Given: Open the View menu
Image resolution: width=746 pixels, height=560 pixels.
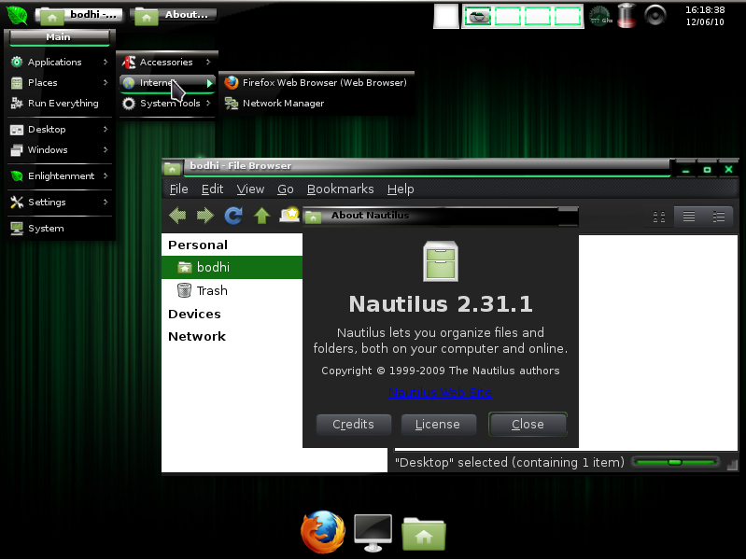Looking at the screenshot, I should [x=250, y=189].
